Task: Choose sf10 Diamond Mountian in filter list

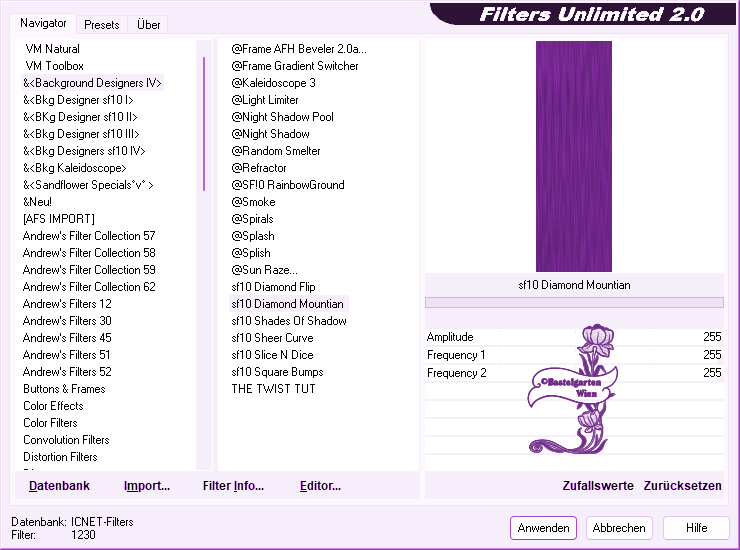Action: click(x=288, y=304)
